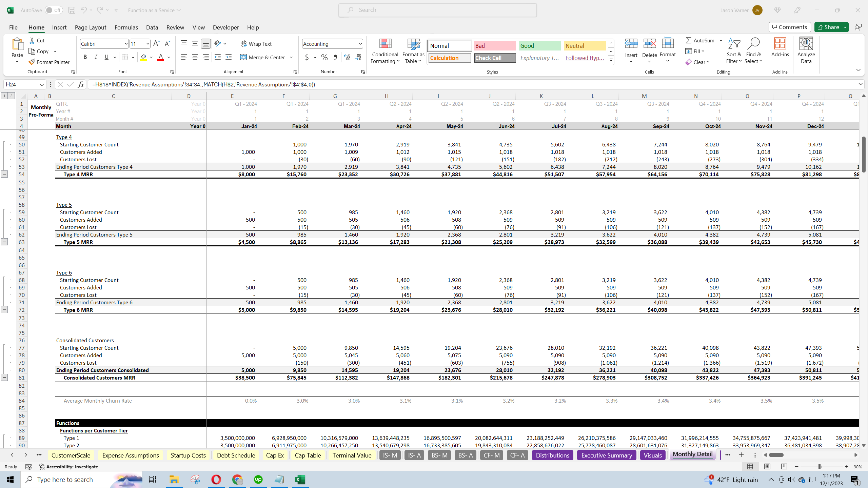This screenshot has width=868, height=488.
Task: Open the Comments pane
Action: [790, 27]
